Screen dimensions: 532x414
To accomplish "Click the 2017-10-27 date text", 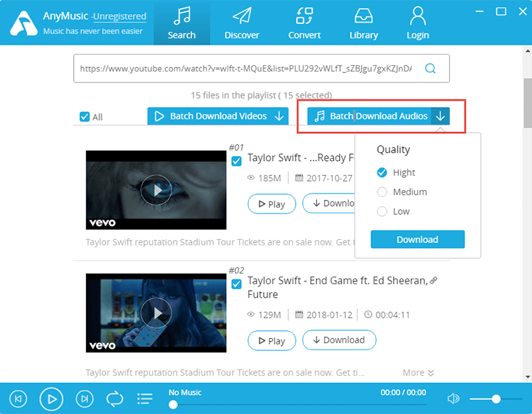I will tap(329, 178).
